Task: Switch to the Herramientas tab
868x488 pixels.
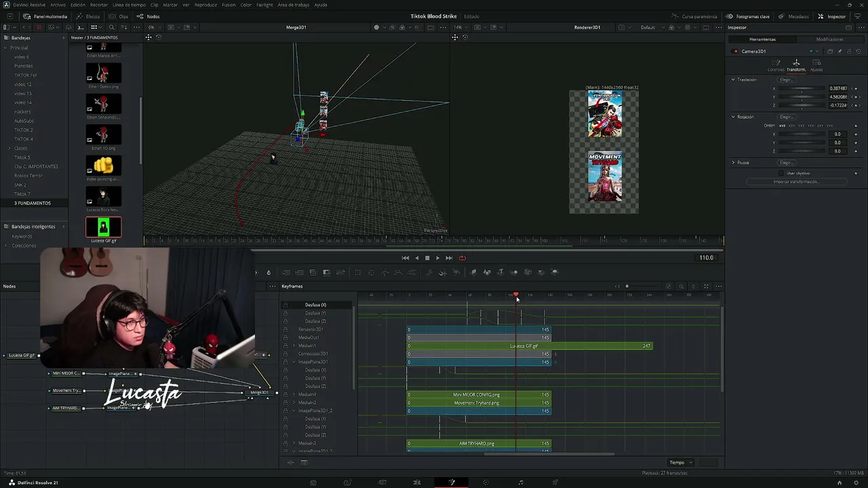Action: click(x=763, y=39)
